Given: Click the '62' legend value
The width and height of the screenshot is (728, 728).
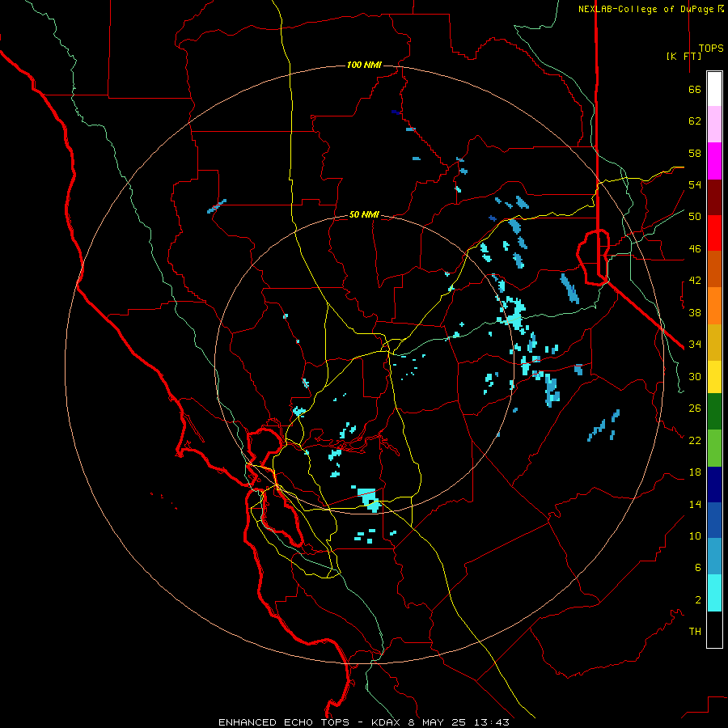Looking at the screenshot, I should click(695, 121).
